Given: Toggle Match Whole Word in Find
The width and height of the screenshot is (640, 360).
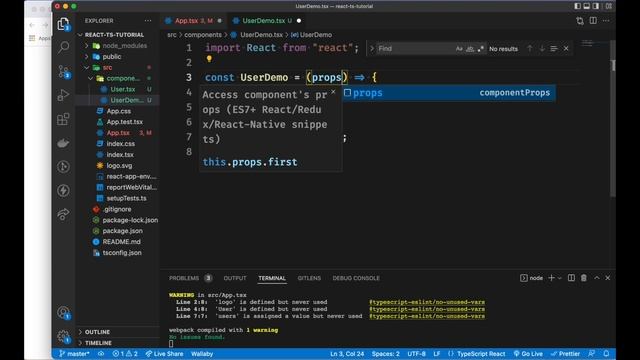Looking at the screenshot, I should point(470,49).
